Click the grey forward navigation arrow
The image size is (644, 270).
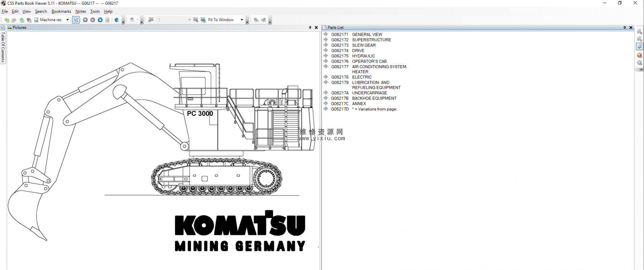click(14, 20)
